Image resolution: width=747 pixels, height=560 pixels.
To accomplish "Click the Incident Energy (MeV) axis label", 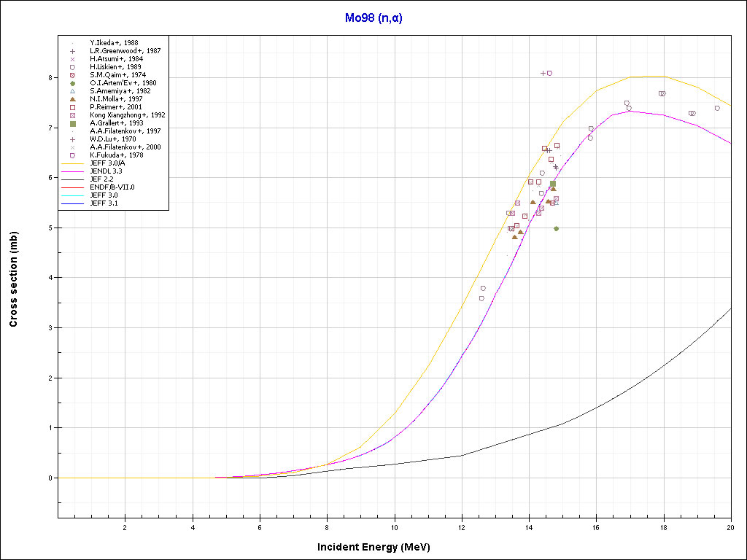I will (x=379, y=547).
